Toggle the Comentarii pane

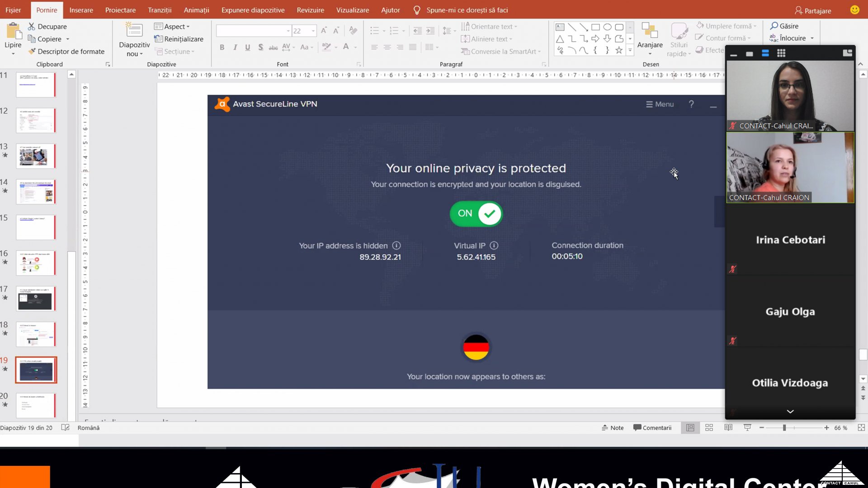click(x=652, y=427)
